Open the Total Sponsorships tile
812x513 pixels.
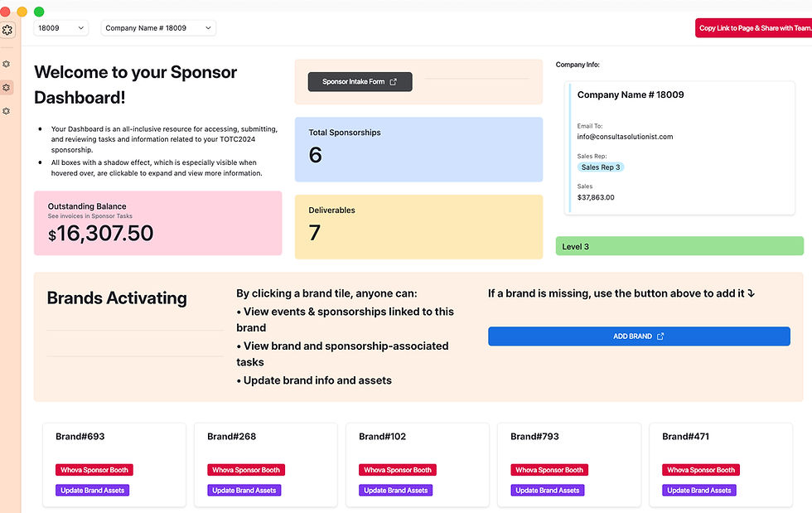[418, 149]
